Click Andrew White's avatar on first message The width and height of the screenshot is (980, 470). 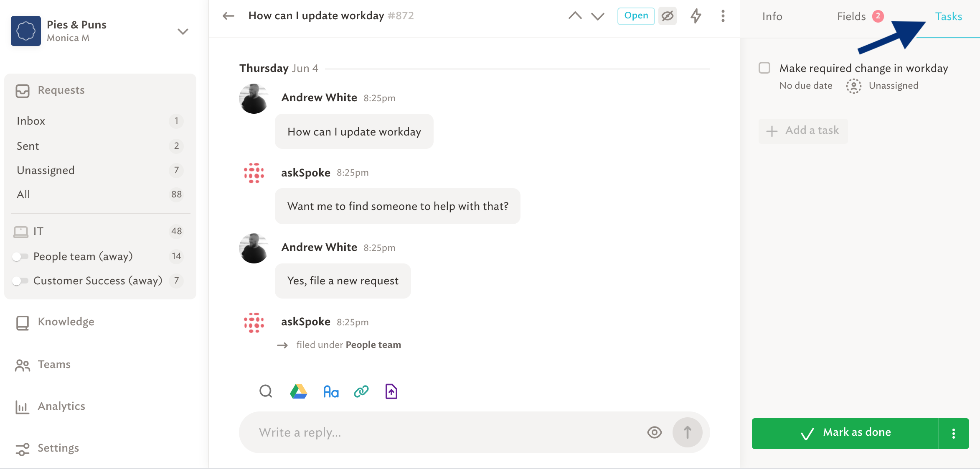(254, 99)
